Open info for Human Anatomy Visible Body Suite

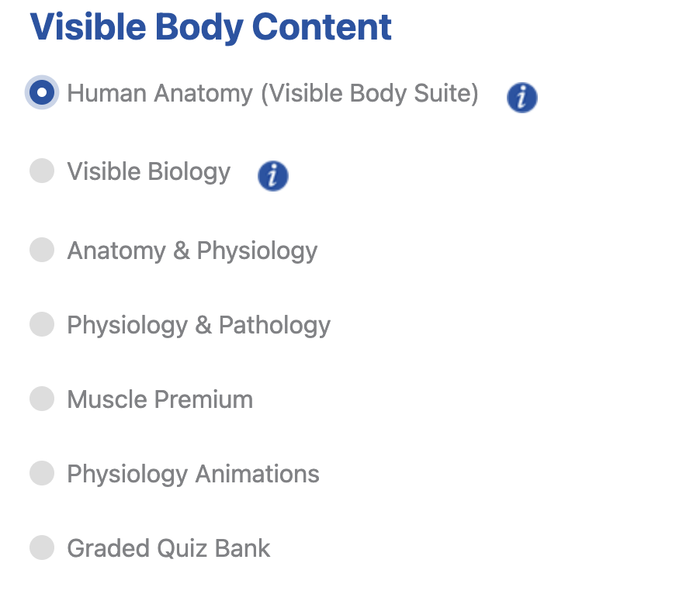point(522,98)
